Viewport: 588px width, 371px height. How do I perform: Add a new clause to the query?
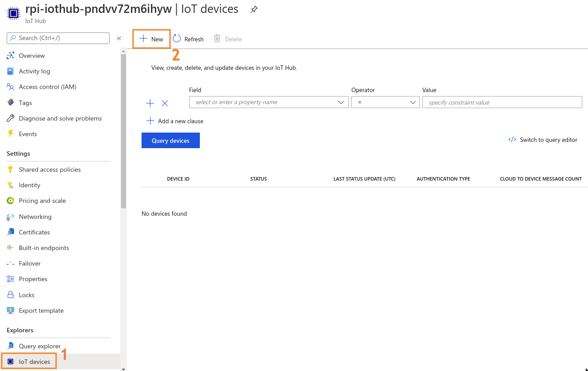174,121
